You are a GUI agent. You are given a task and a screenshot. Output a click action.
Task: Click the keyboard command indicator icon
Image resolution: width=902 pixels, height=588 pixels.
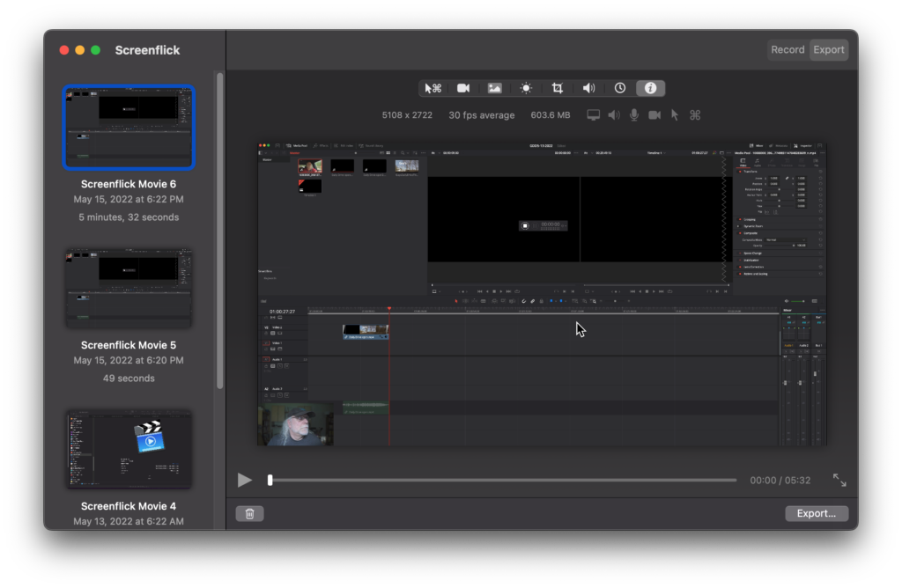pos(695,115)
